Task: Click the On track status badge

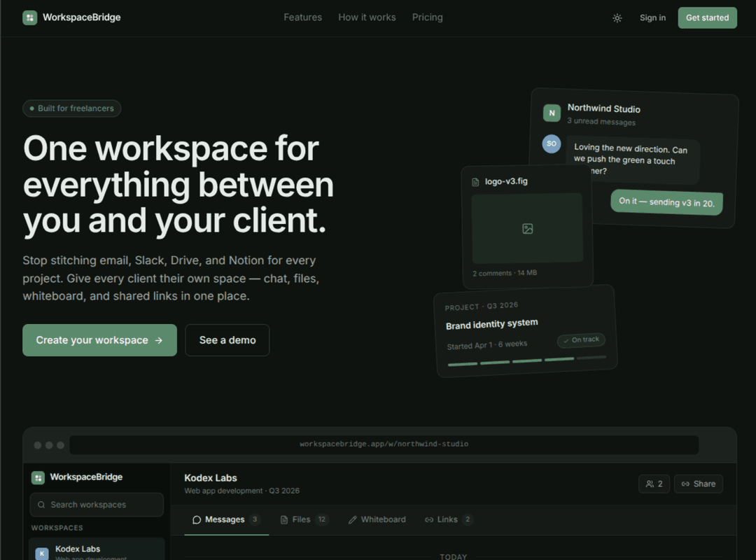Action: point(581,340)
